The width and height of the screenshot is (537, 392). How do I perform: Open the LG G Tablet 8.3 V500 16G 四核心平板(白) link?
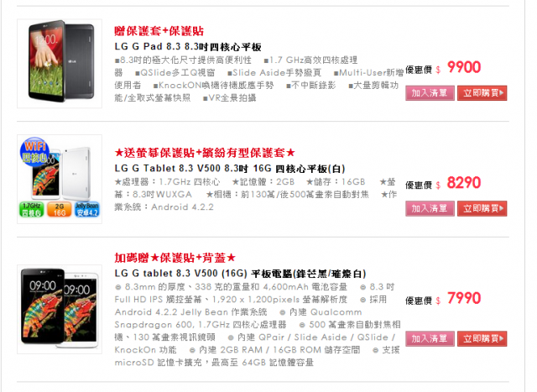pos(230,169)
